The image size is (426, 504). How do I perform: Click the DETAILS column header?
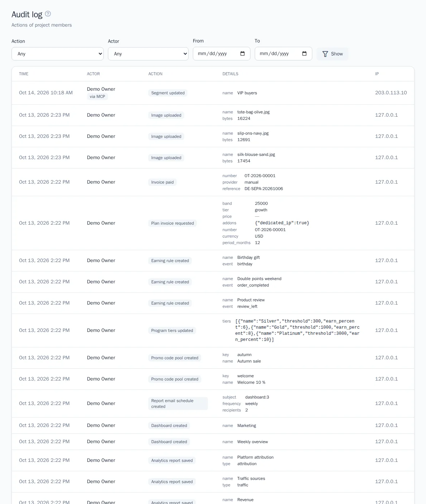pos(230,74)
